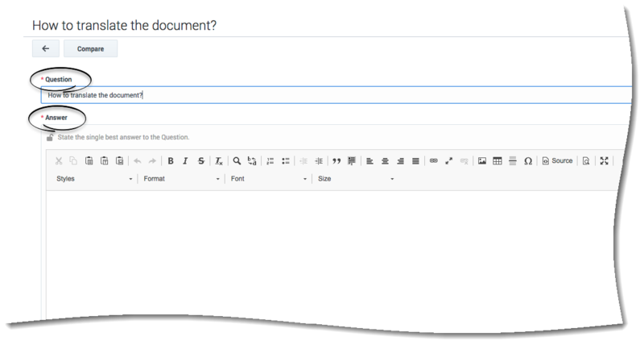Open the Replace tool icon
644x345 pixels.
(x=252, y=160)
